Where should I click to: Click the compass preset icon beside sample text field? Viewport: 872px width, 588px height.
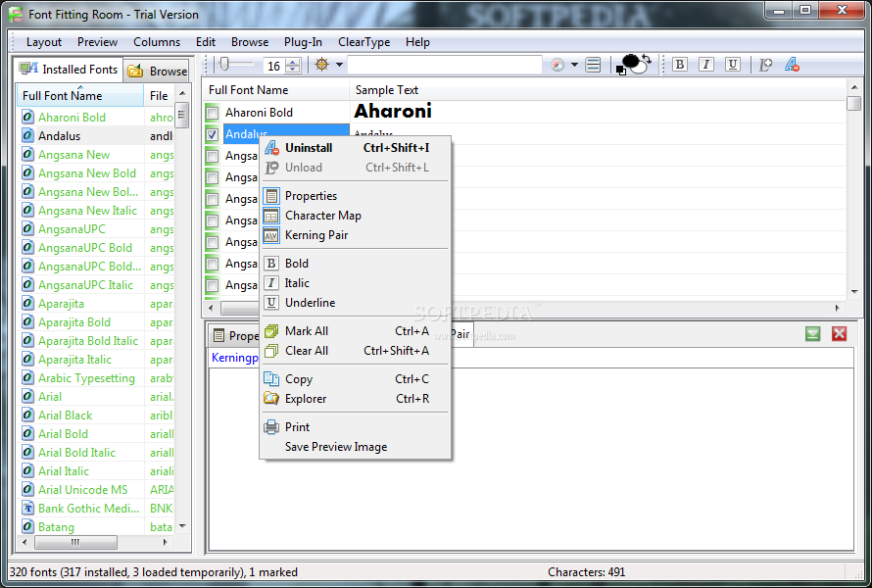point(557,65)
